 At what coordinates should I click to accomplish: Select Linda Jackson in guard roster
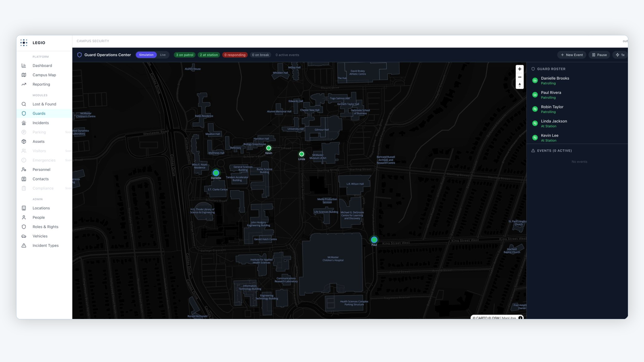pos(577,123)
